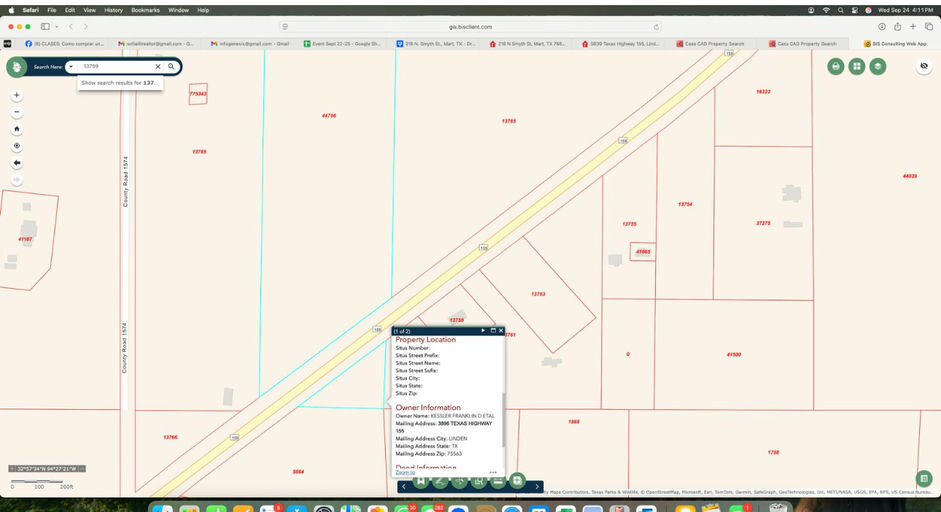Open the Bookmarks menu in menu bar
Image resolution: width=941 pixels, height=512 pixels.
click(145, 10)
